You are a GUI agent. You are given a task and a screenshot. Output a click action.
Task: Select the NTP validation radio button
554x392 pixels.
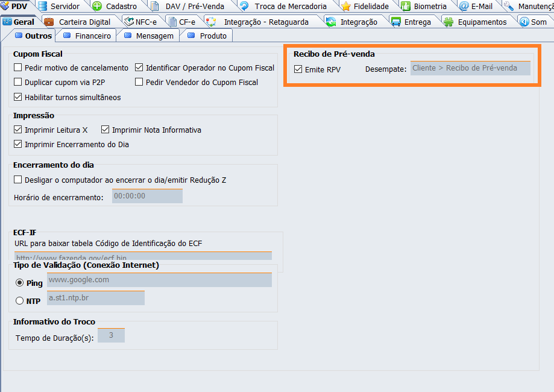click(20, 300)
